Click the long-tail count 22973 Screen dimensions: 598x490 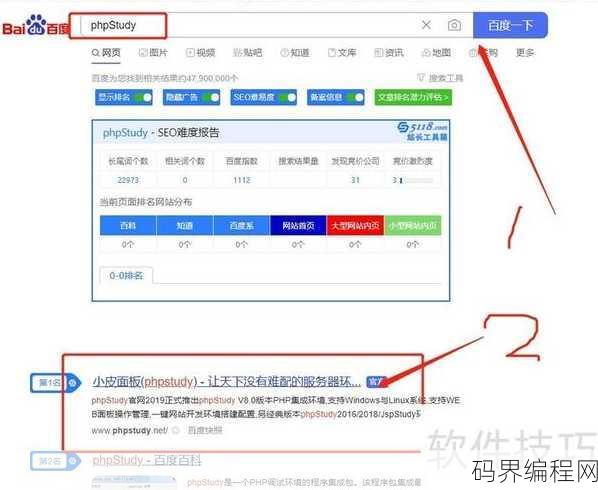click(x=128, y=180)
